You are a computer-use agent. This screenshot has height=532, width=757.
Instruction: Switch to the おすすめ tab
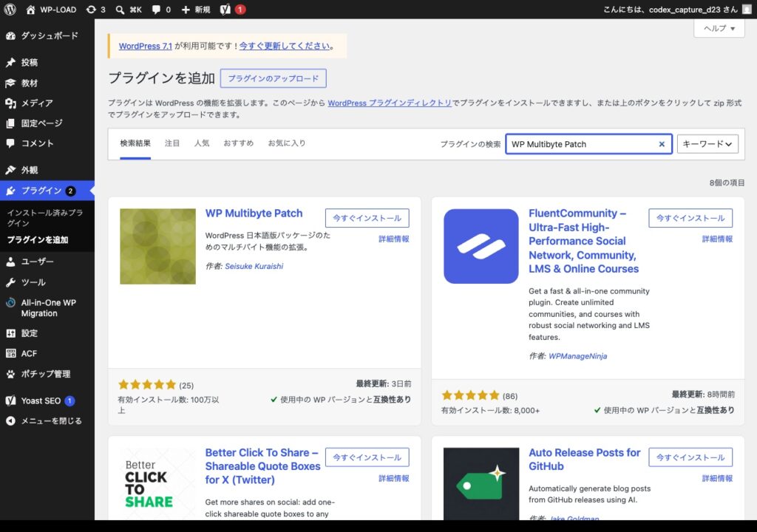[x=239, y=143]
